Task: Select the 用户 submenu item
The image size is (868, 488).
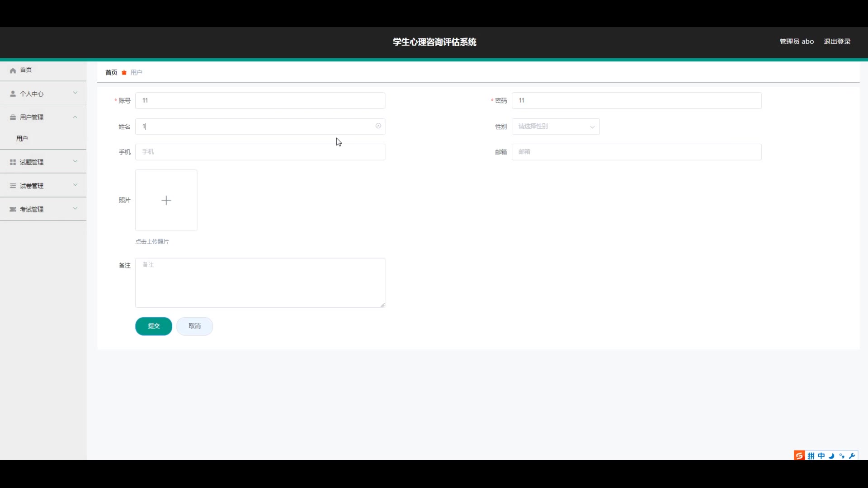Action: 22,139
